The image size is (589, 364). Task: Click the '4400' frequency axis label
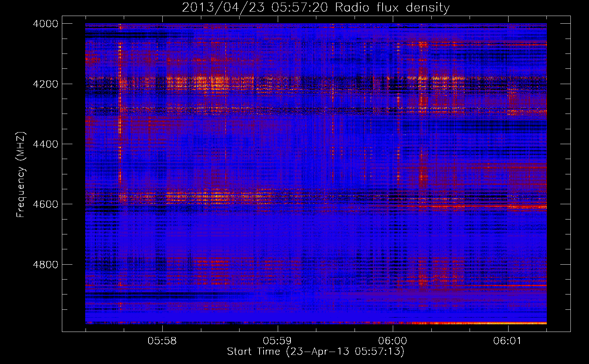46,144
